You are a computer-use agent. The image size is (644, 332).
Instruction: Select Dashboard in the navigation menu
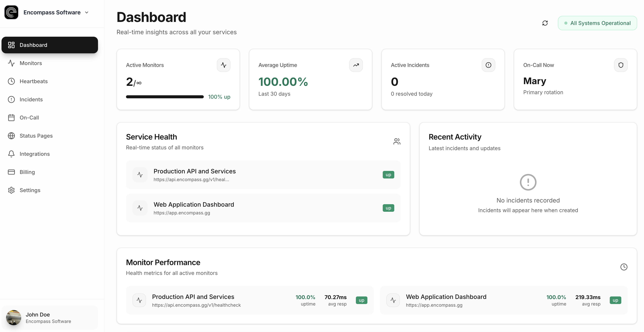tap(33, 45)
